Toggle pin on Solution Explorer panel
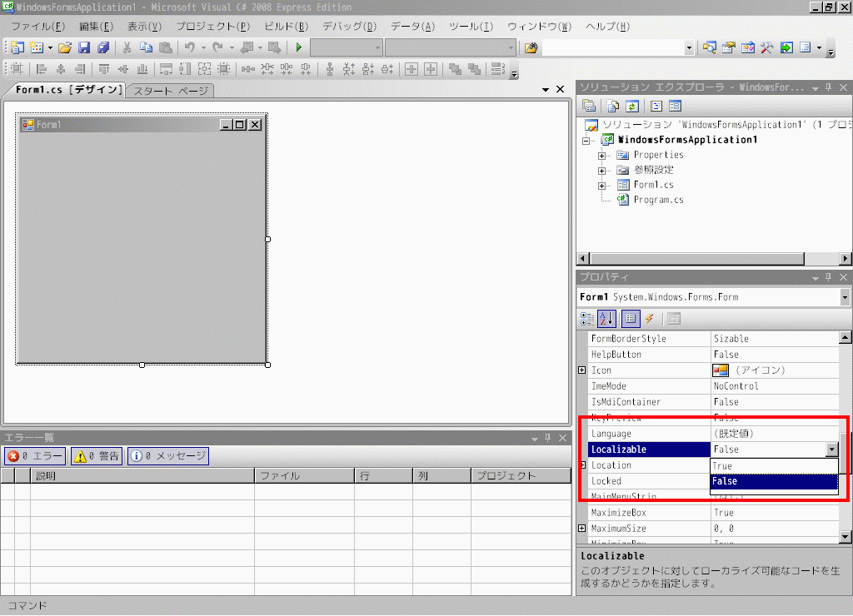 point(829,87)
